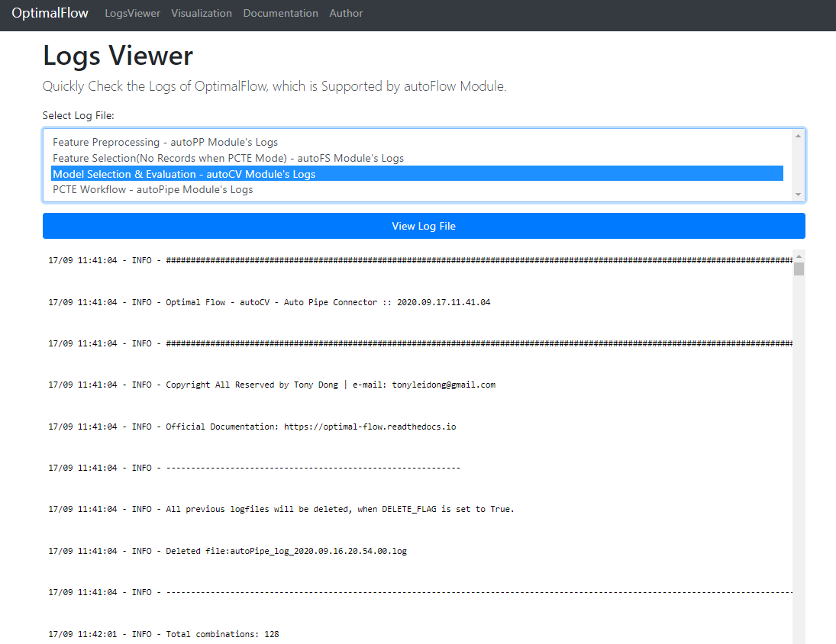Go to the Visualization page
The image size is (836, 644).
coord(202,13)
